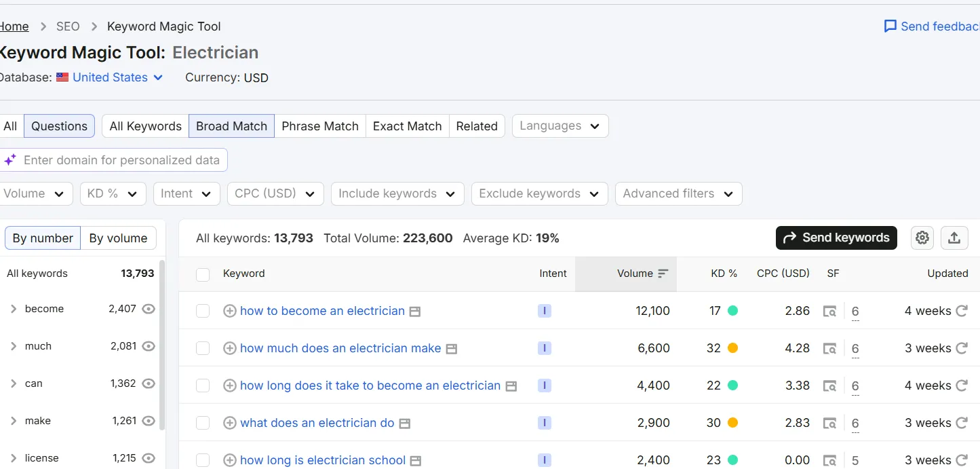Open the Include keywords dropdown
The width and height of the screenshot is (980, 469).
click(x=397, y=193)
